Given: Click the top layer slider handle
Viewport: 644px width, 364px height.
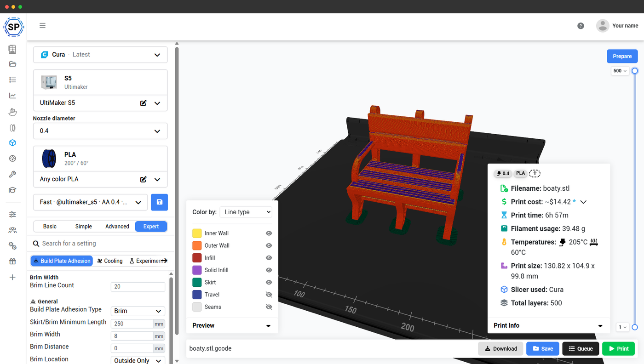Looking at the screenshot, I should [x=635, y=71].
